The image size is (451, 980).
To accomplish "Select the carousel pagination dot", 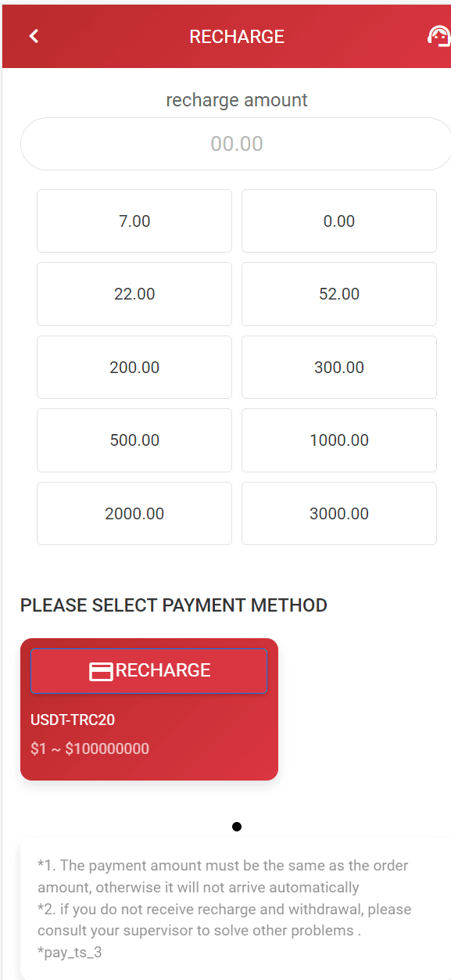I will tap(237, 827).
